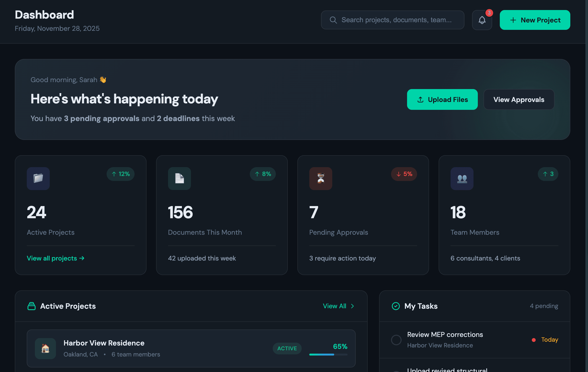
Task: Expand the View All chevron in Active Projects
Action: point(352,306)
